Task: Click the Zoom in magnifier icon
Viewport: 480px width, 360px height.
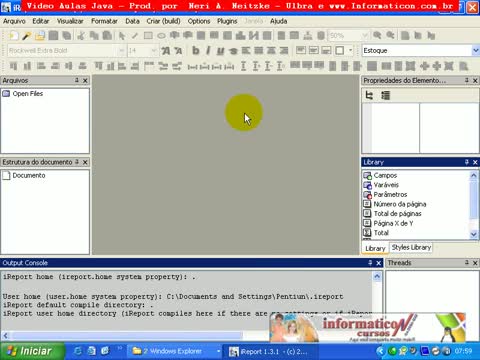Action: (x=377, y=35)
